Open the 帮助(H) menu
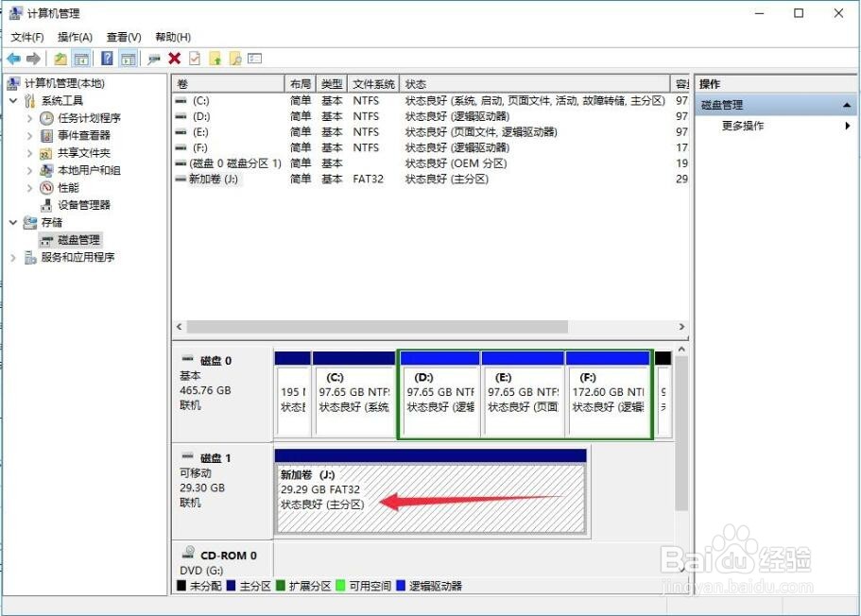Screen dimensions: 861x616 pos(173,37)
